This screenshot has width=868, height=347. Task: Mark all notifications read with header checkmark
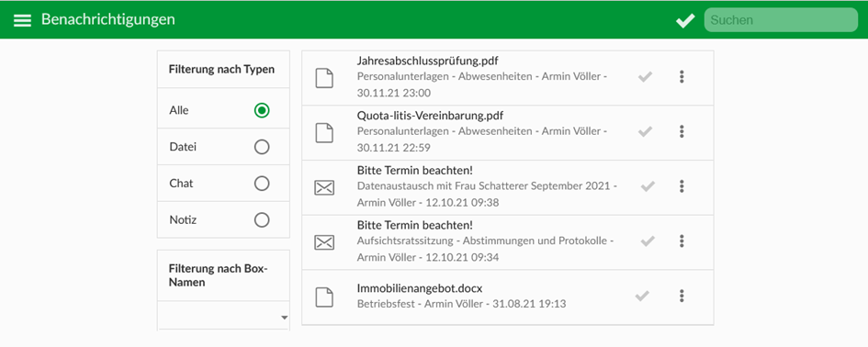[x=685, y=21]
